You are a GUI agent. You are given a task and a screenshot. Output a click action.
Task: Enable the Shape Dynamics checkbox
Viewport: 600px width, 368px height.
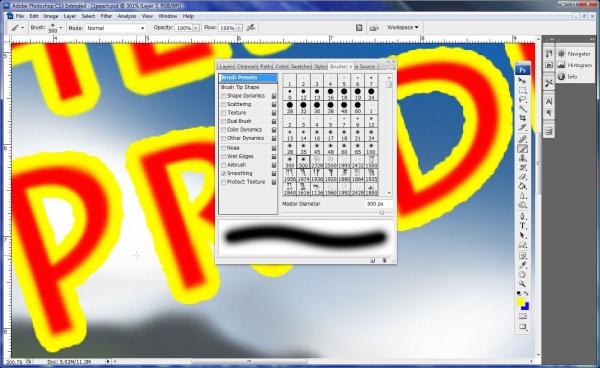(223, 96)
